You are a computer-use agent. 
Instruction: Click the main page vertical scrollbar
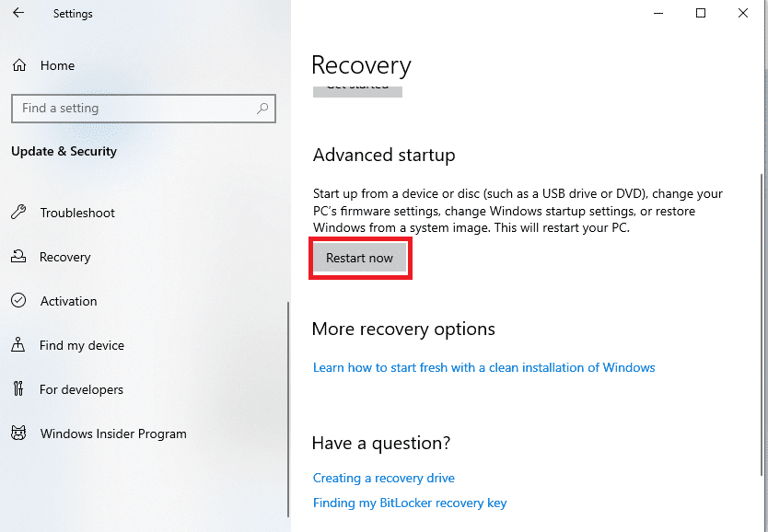[762, 323]
